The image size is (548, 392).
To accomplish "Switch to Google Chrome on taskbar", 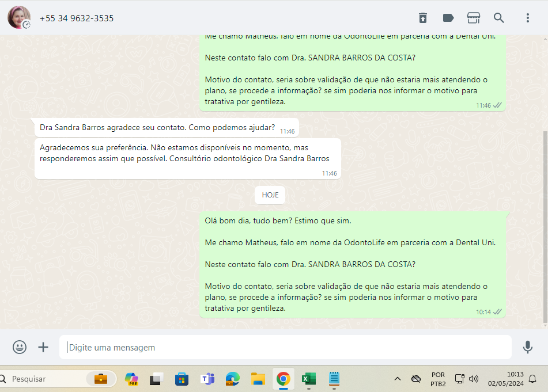I will click(284, 379).
